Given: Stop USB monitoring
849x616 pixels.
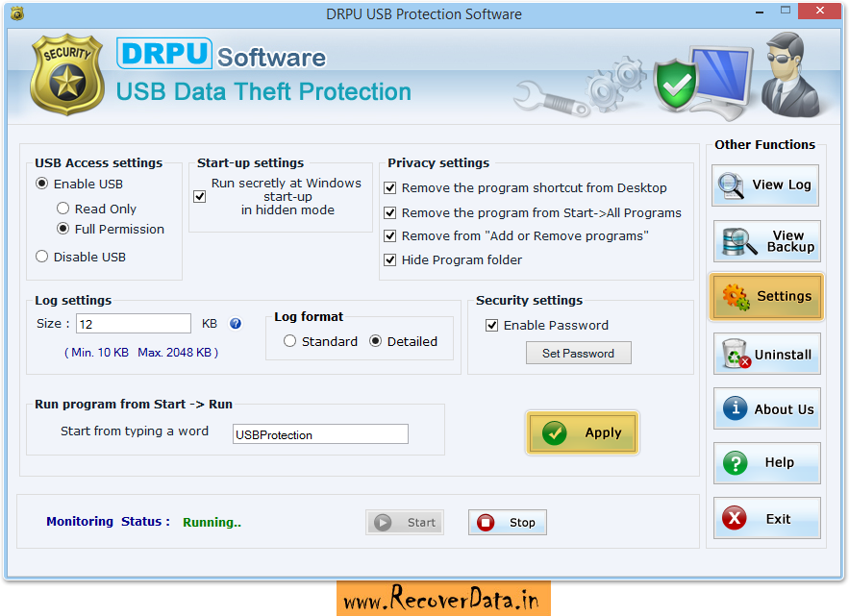Looking at the screenshot, I should coord(508,523).
